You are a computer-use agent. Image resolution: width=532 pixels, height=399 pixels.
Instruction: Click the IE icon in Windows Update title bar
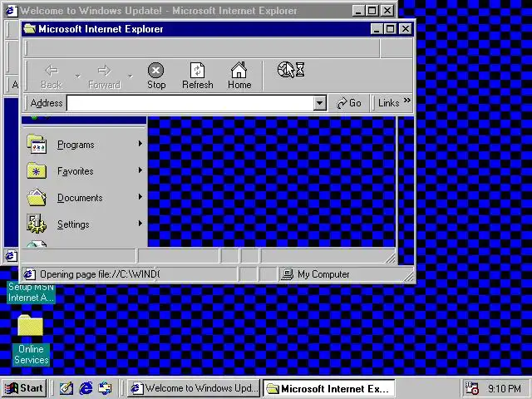(11, 11)
